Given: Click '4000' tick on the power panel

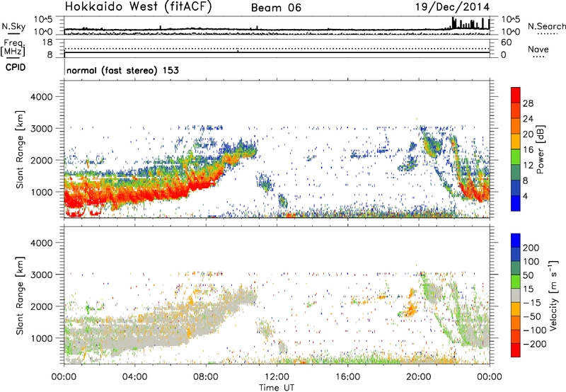Looking at the screenshot, I should tap(41, 97).
